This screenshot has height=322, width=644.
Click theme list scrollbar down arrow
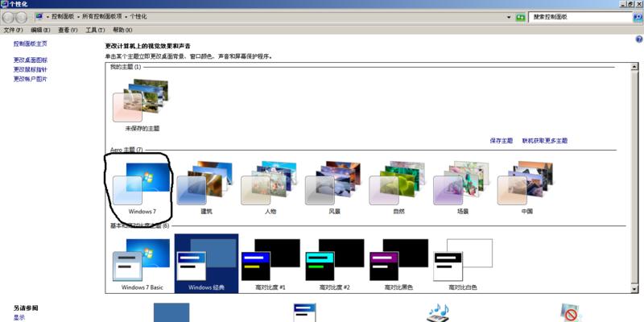tap(634, 289)
